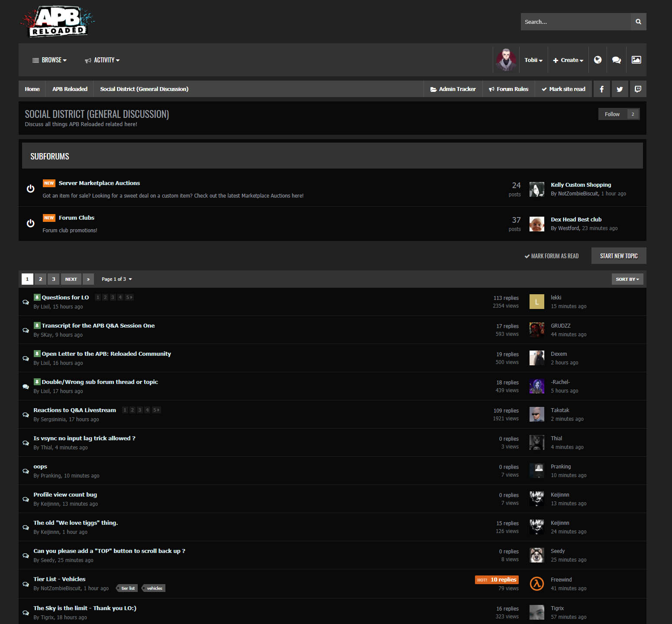Open Dexem's profile link

pyautogui.click(x=559, y=354)
